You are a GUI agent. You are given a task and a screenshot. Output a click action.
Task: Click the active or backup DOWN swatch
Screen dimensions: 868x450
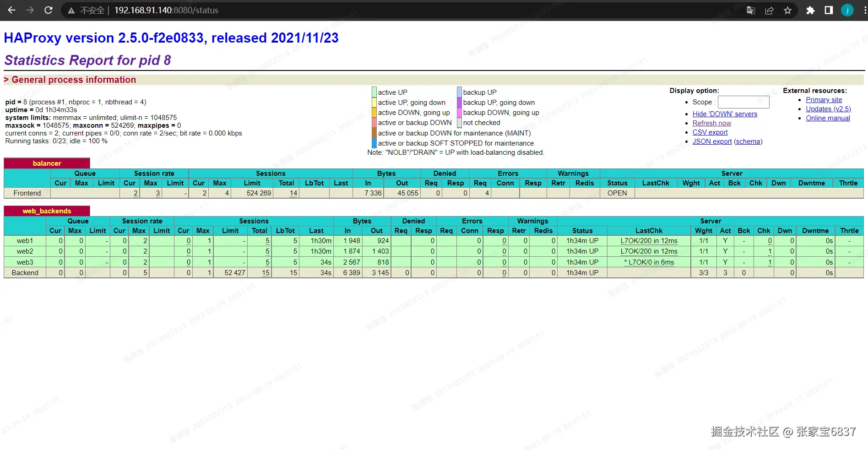[374, 123]
